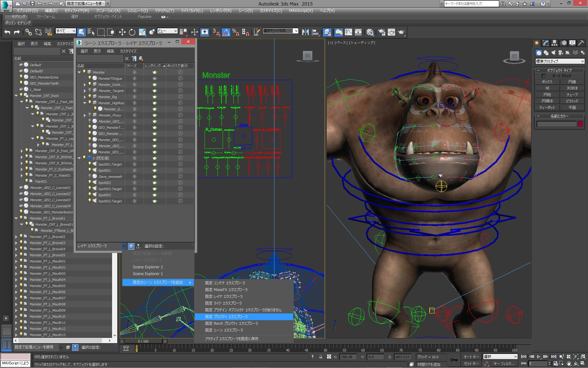Expand the Monster_Proxy layer
588x368 pixels.
[x=85, y=115]
